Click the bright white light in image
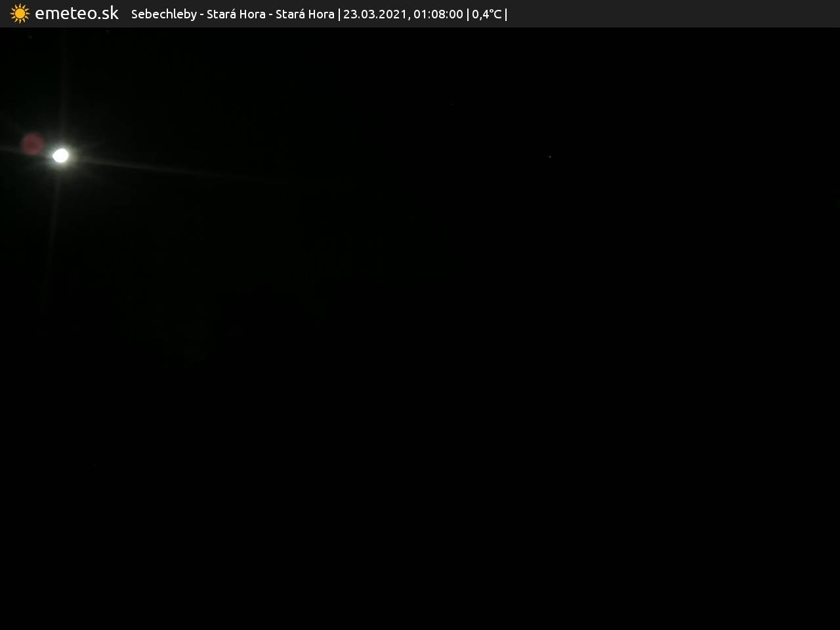 click(60, 156)
